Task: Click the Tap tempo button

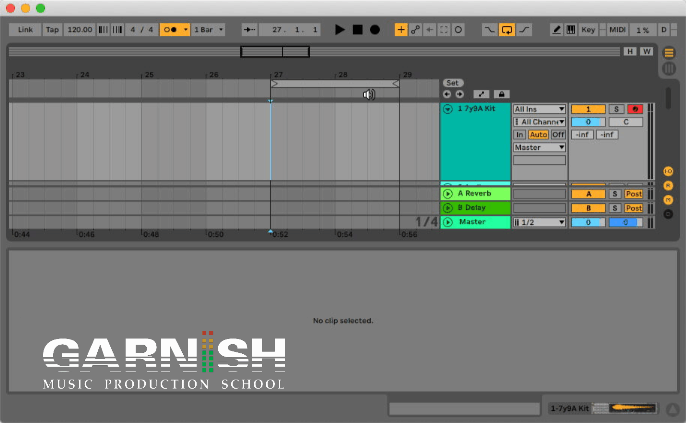Action: 52,30
